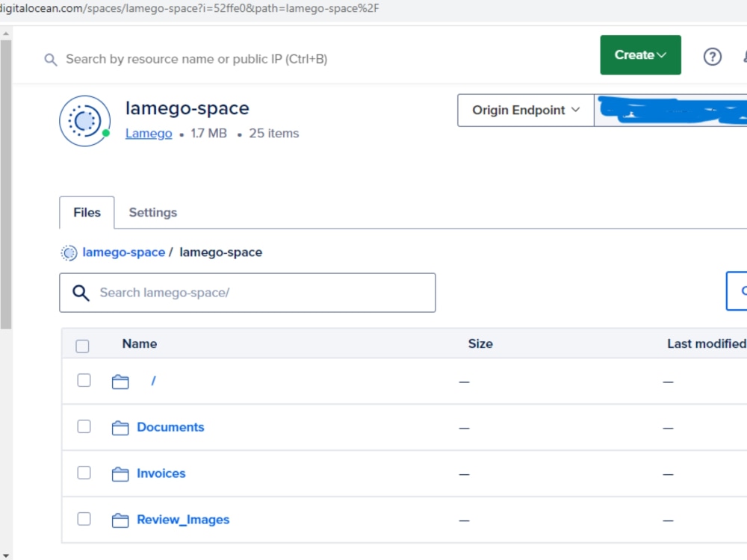Viewport: 747px width, 560px height.
Task: Open the Documents folder
Action: pyautogui.click(x=170, y=427)
